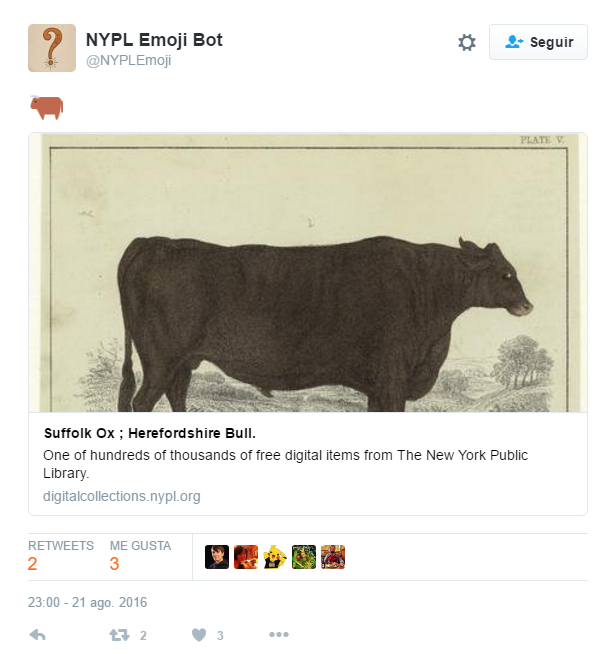The image size is (606, 654).
Task: View the Retweets count list
Action: point(61,556)
